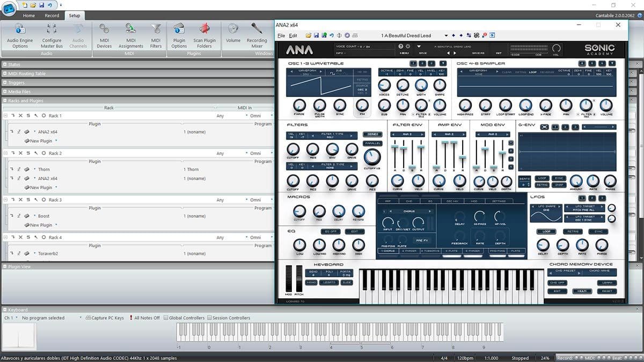This screenshot has width=644, height=362.
Task: Click RESET in Chord Memory Device
Action: pos(606,291)
